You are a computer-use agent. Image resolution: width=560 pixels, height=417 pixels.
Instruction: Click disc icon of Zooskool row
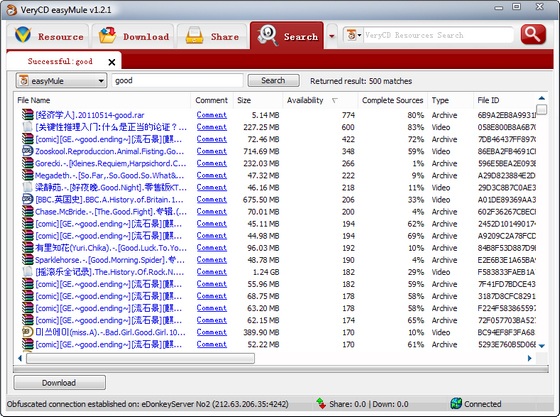tap(28, 151)
